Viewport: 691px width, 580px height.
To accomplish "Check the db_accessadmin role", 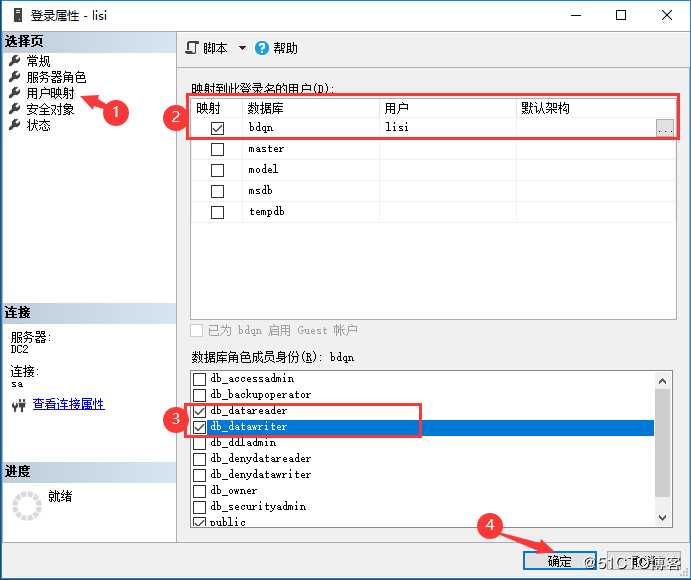I will pyautogui.click(x=200, y=379).
